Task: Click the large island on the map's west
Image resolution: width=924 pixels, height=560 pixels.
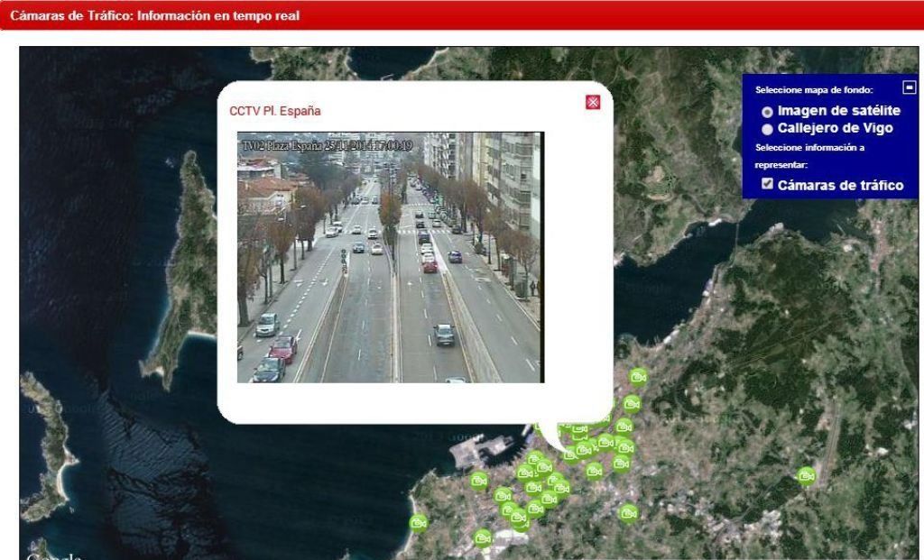Action: (185, 271)
